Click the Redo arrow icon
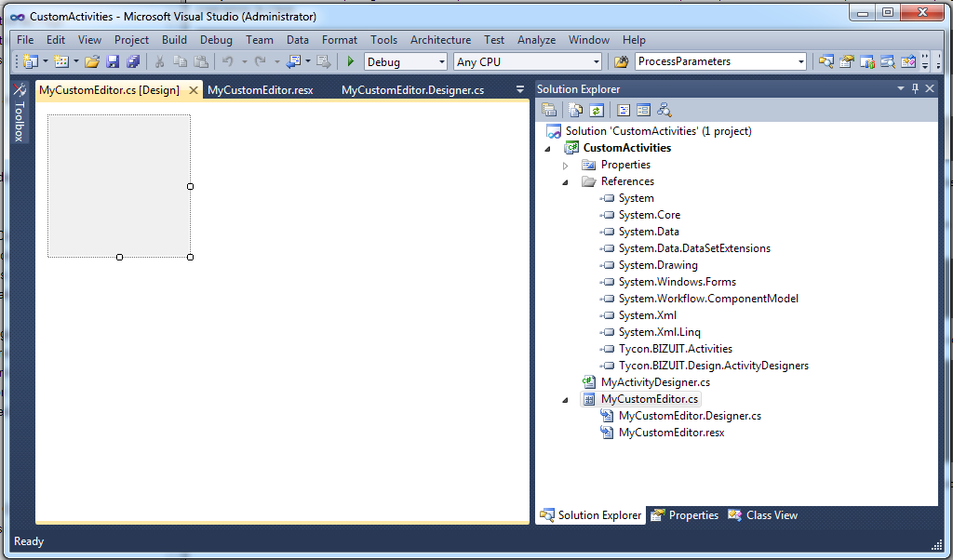 coord(261,61)
